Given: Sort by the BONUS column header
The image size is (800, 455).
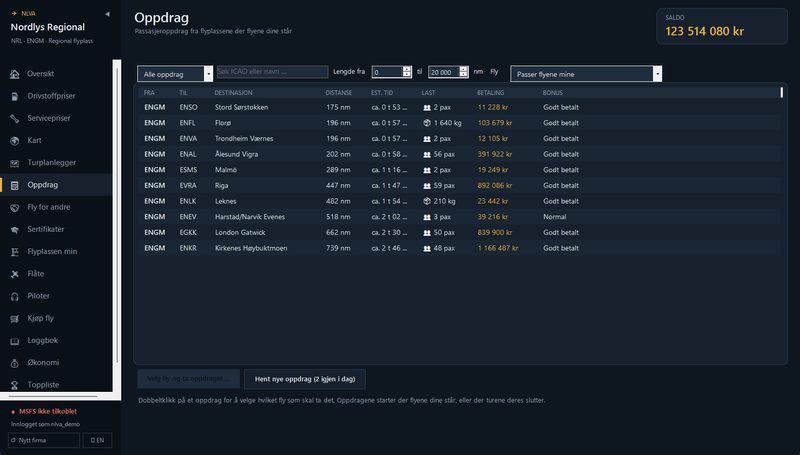Looking at the screenshot, I should click(x=553, y=93).
